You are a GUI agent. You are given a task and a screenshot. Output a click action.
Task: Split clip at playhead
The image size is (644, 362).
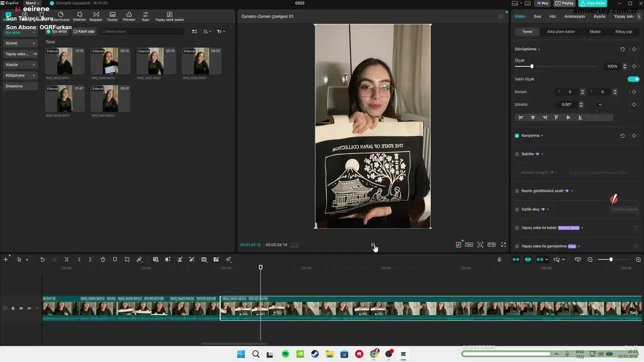[x=66, y=259]
